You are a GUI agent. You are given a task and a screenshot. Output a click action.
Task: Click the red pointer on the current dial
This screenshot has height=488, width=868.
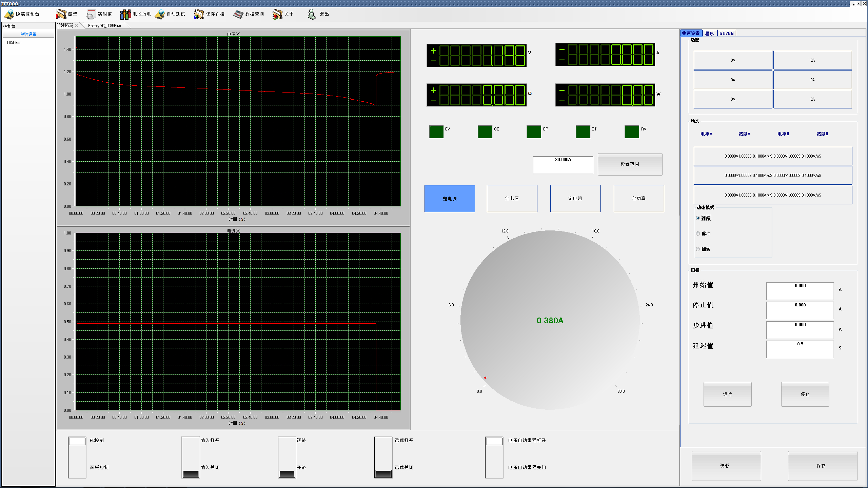pos(485,378)
